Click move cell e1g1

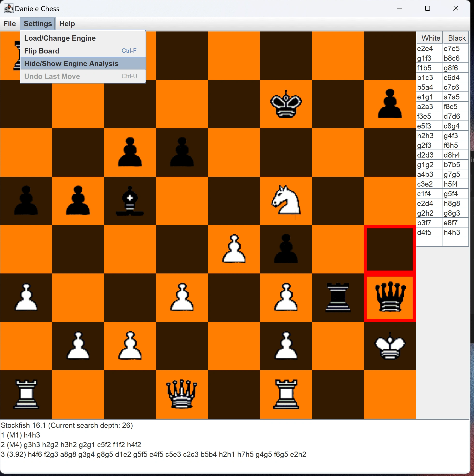coord(430,97)
